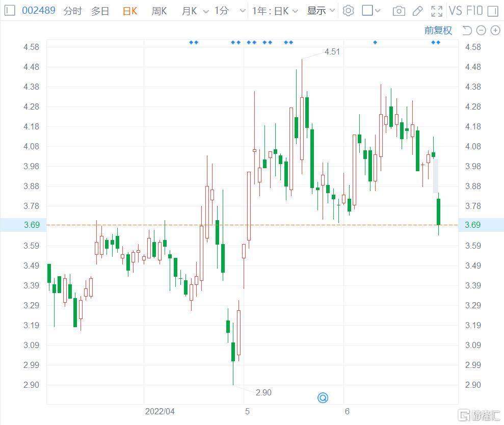Viewport: 504px width, 425px height.
Task: Click the 2022/04 date axis label
Action: (x=160, y=411)
